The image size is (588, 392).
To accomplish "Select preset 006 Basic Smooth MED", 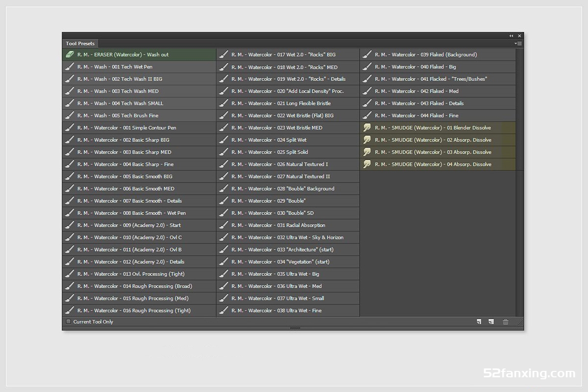I will coord(139,189).
